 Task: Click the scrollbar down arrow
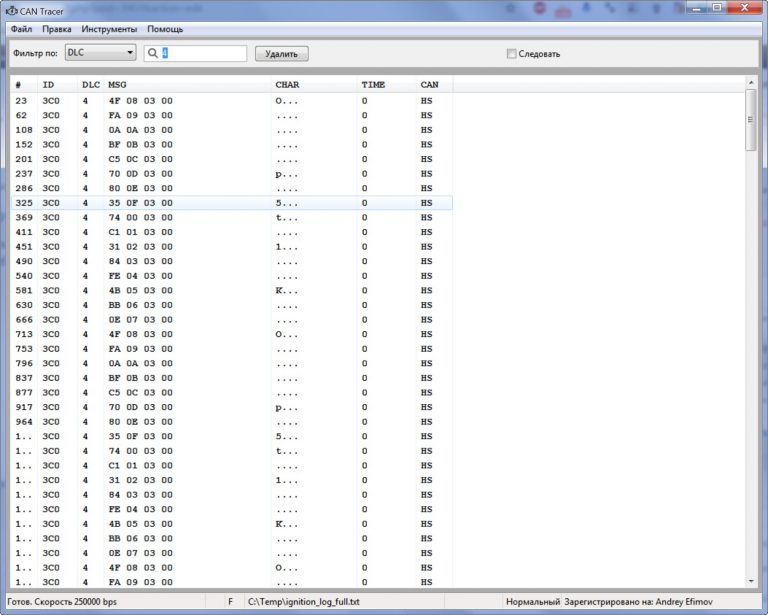point(751,580)
